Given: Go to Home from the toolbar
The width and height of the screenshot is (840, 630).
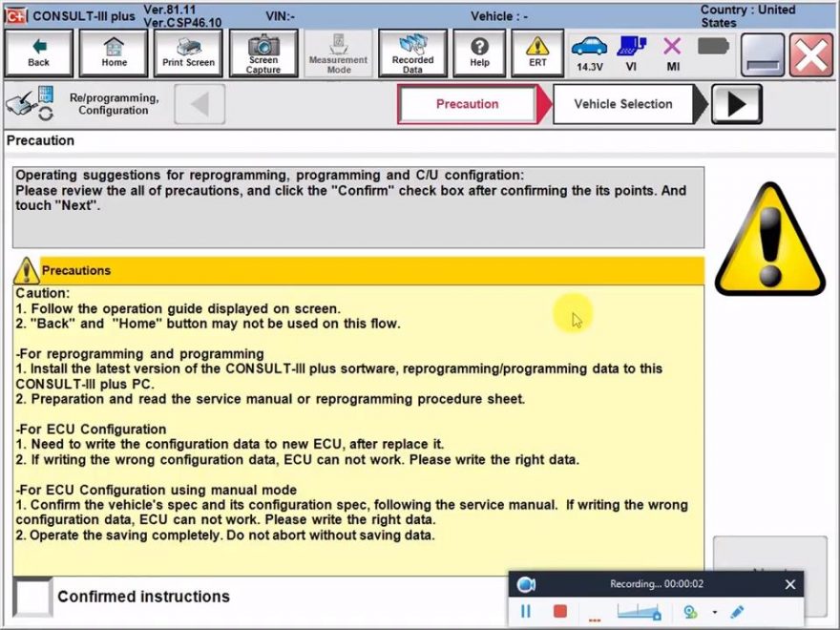Looking at the screenshot, I should pyautogui.click(x=114, y=53).
